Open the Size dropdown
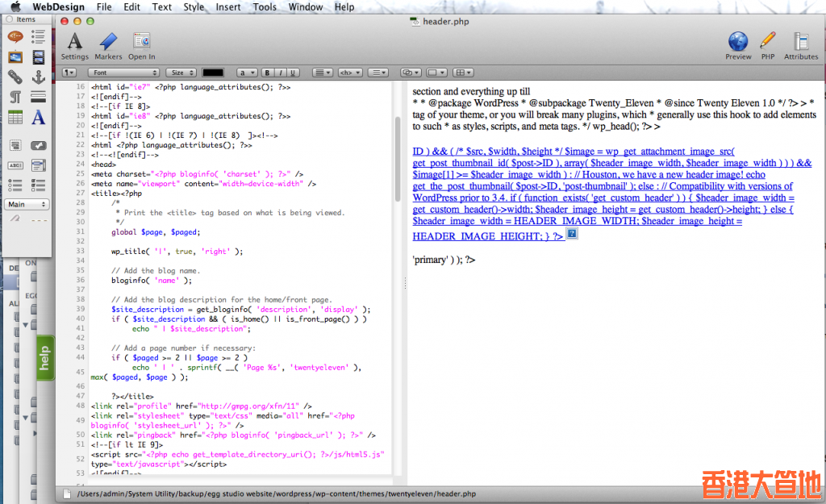This screenshot has height=504, width=826. point(181,73)
